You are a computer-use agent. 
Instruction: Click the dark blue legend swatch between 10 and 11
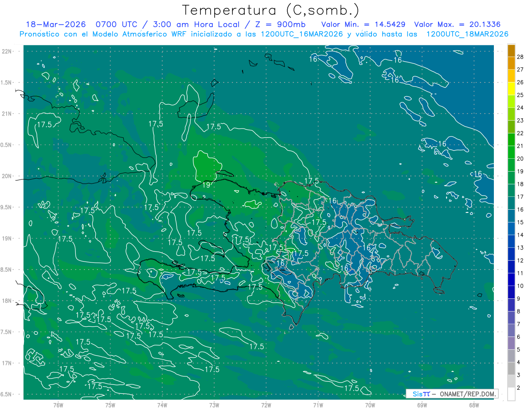511,280
